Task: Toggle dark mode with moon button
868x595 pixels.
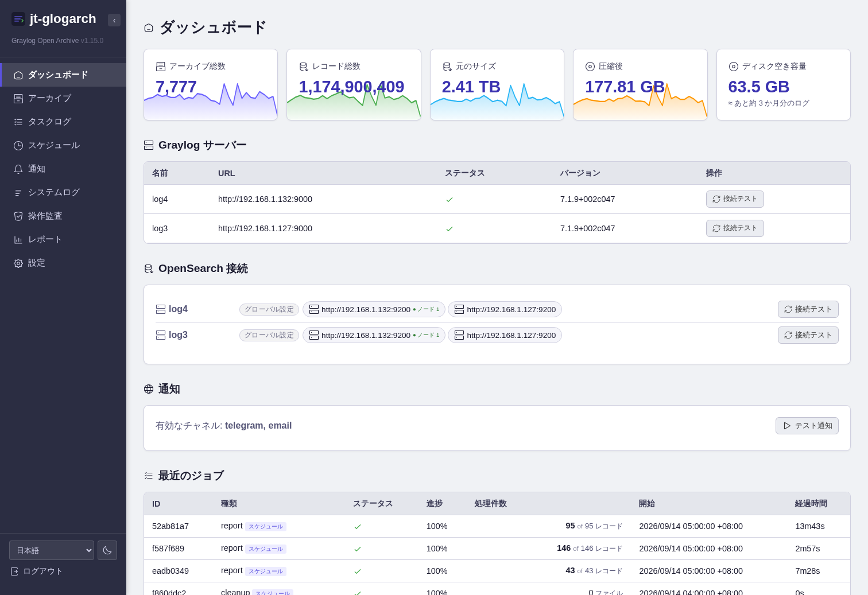Action: click(x=107, y=550)
